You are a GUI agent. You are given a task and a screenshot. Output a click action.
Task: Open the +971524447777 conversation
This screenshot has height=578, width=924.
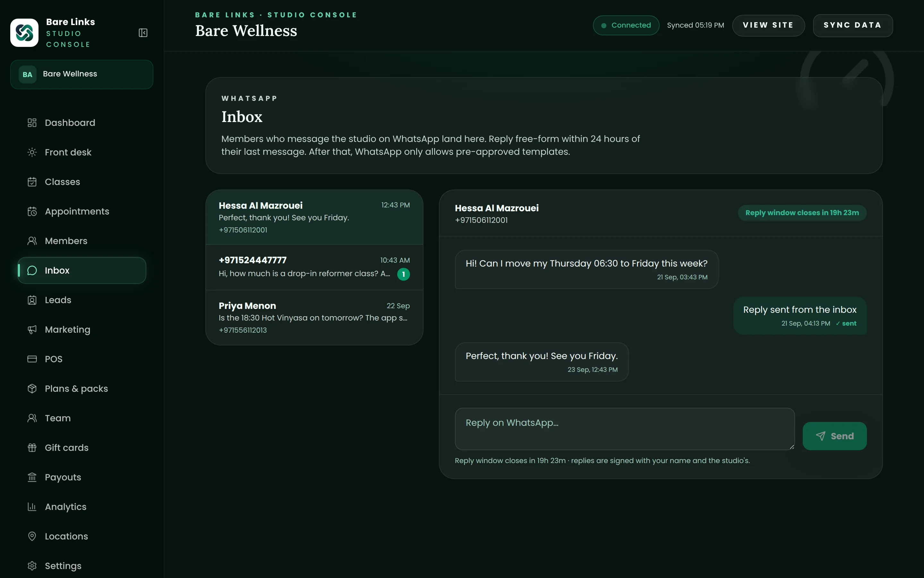(x=314, y=267)
